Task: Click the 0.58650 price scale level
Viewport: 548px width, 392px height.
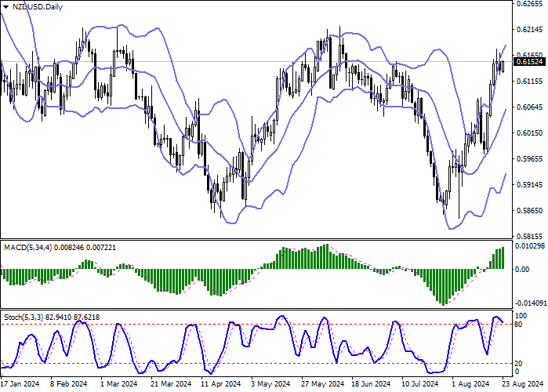Action: point(529,210)
